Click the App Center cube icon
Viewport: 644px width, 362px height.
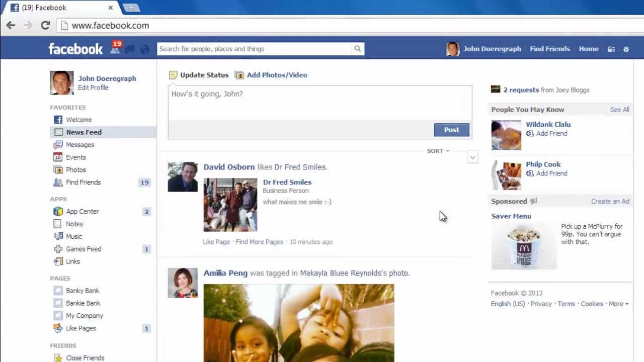[58, 212]
